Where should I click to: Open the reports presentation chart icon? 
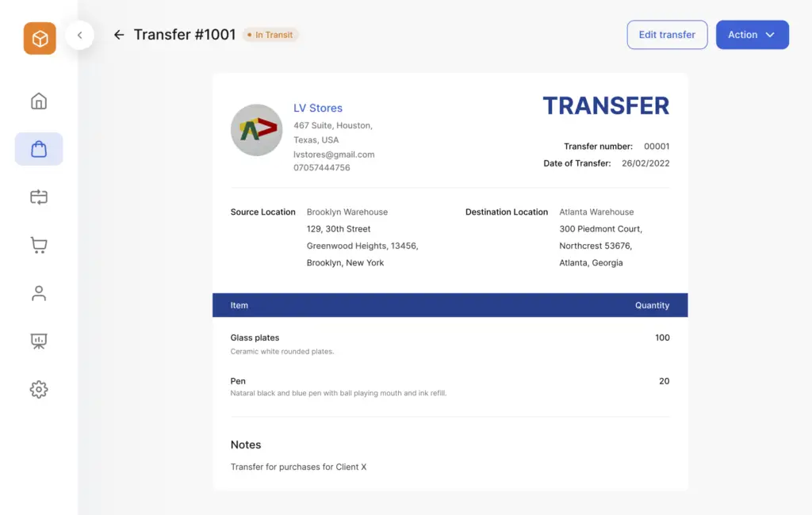(x=39, y=341)
